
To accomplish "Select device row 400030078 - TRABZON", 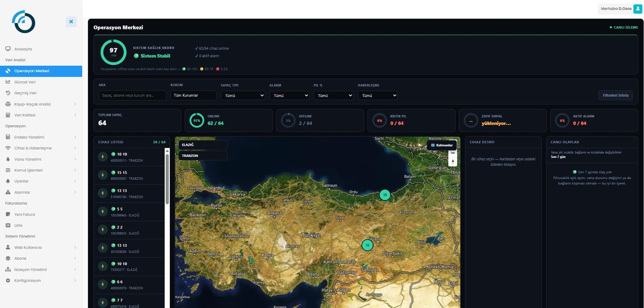I will (x=129, y=285).
